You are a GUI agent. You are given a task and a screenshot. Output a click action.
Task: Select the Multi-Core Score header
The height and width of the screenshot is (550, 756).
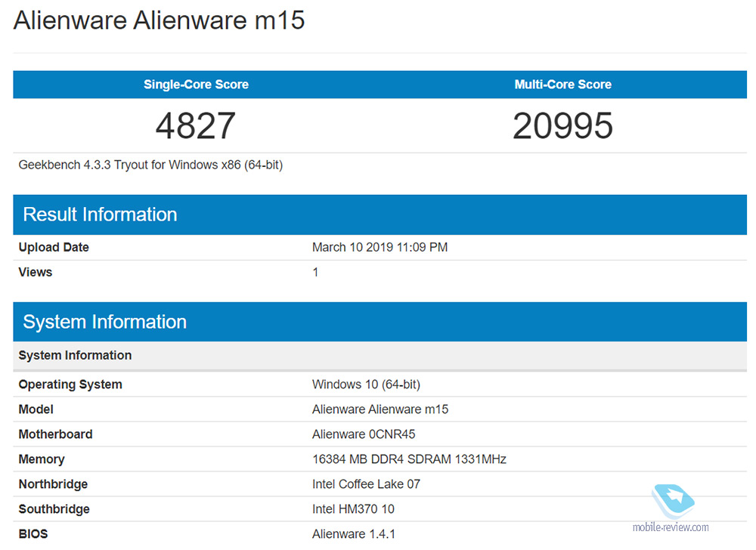(562, 85)
